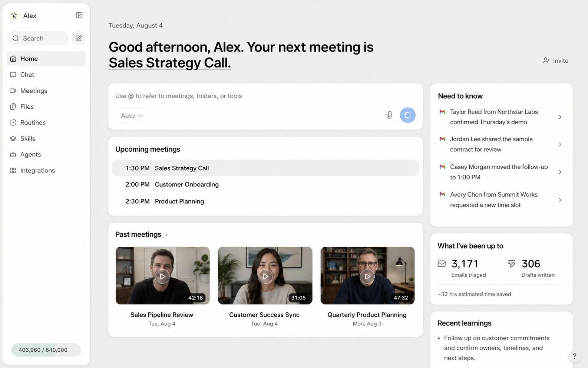Click the magnifier icon in Search

pyautogui.click(x=16, y=38)
